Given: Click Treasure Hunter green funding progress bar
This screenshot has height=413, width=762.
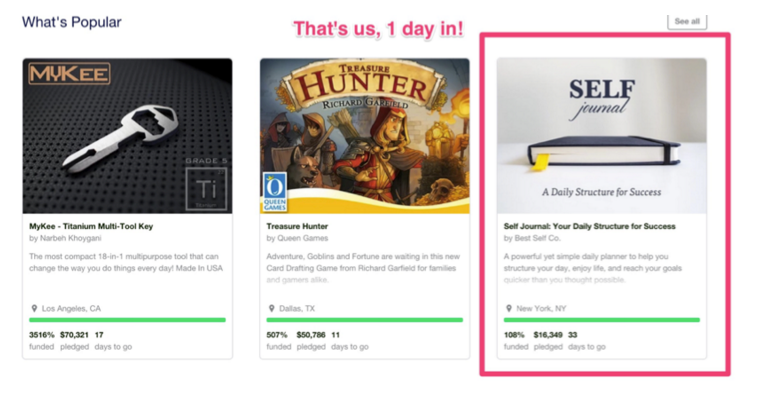Looking at the screenshot, I should click(x=364, y=320).
